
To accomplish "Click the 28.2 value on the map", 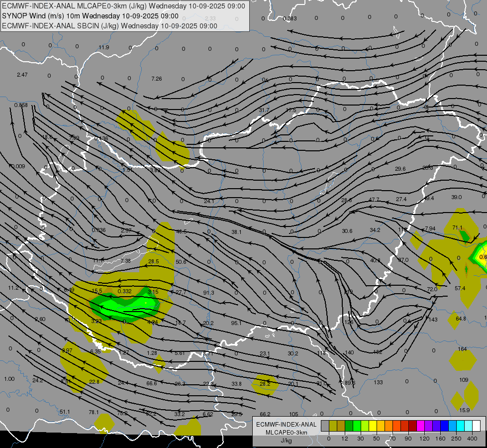I will [265, 384].
